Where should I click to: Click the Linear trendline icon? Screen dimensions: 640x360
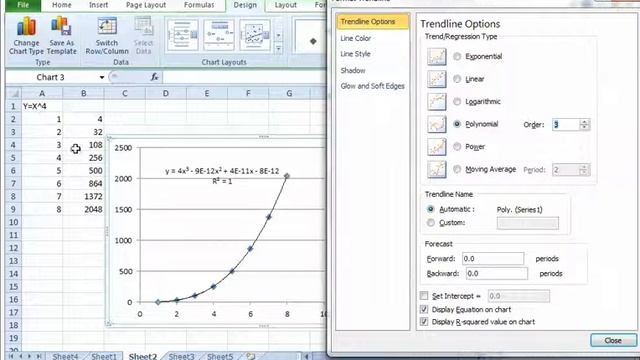[x=436, y=79]
